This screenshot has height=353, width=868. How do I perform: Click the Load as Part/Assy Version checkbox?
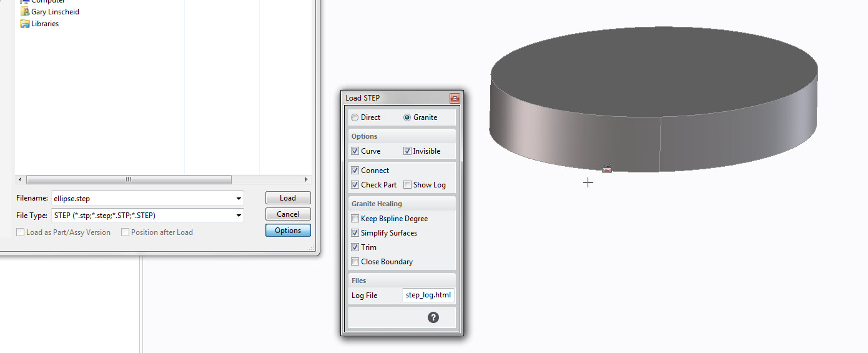point(21,232)
